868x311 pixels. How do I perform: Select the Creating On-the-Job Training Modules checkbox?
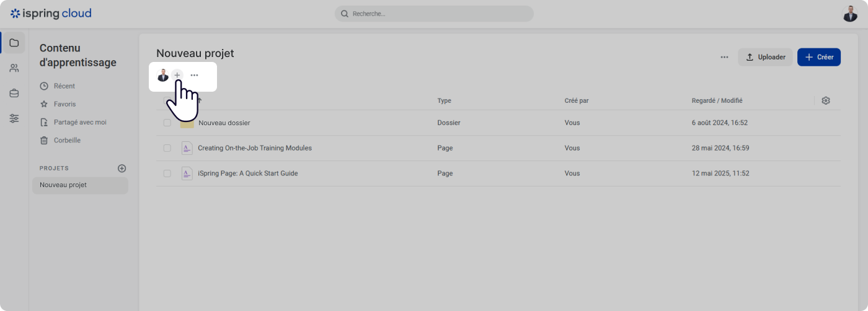(x=167, y=148)
